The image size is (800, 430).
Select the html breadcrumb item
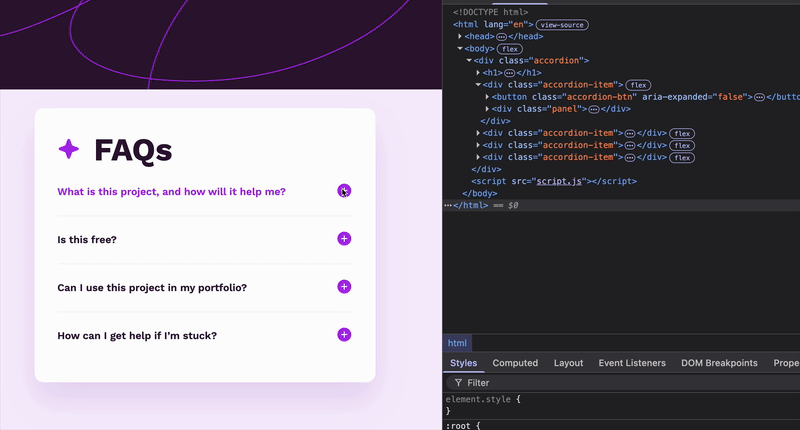pos(457,343)
